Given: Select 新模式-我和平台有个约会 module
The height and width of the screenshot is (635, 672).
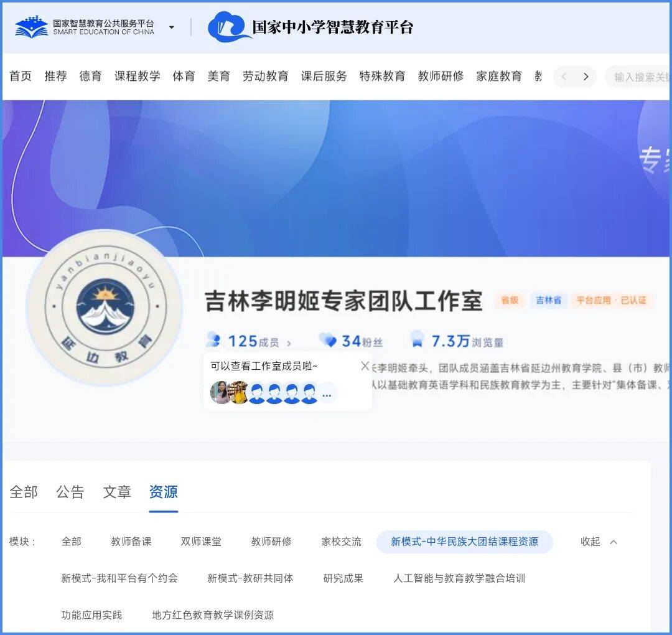Looking at the screenshot, I should [x=119, y=578].
